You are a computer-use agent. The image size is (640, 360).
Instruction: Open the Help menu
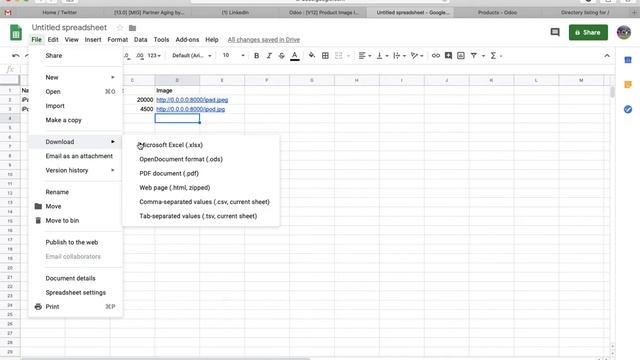tap(211, 40)
